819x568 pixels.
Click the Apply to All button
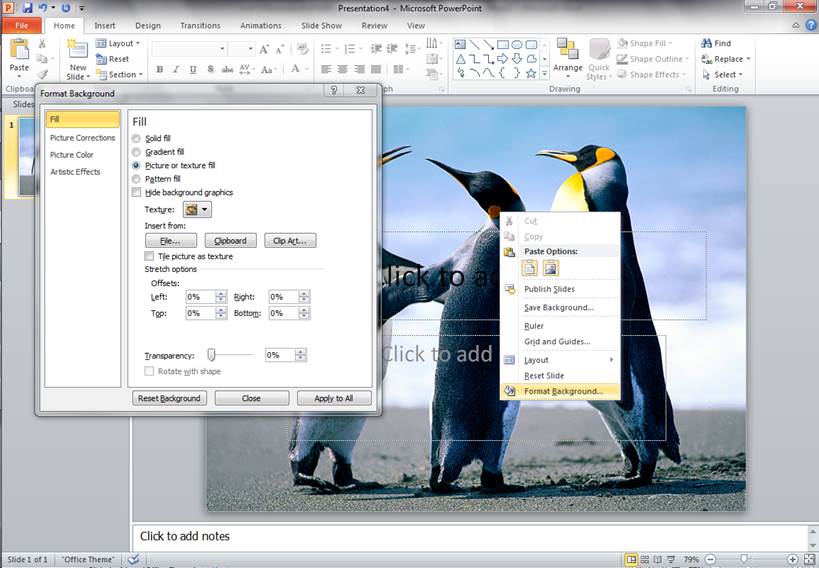tap(333, 398)
